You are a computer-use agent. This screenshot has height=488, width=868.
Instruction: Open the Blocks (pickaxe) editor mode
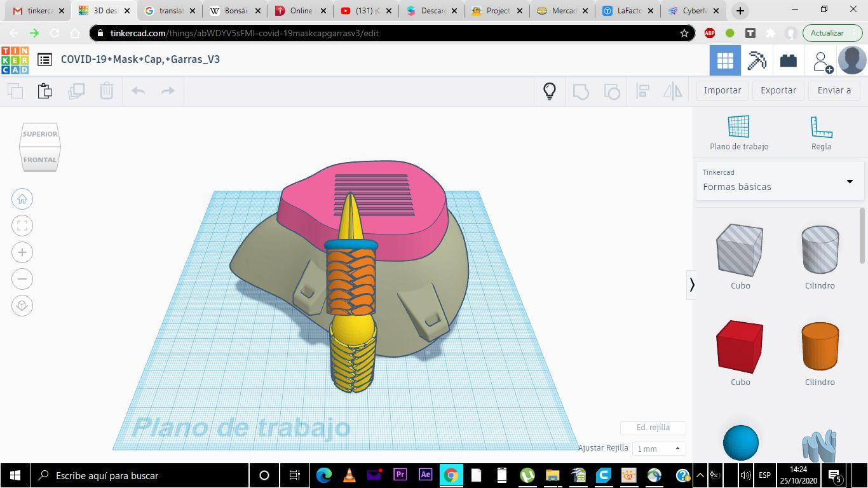pyautogui.click(x=756, y=60)
